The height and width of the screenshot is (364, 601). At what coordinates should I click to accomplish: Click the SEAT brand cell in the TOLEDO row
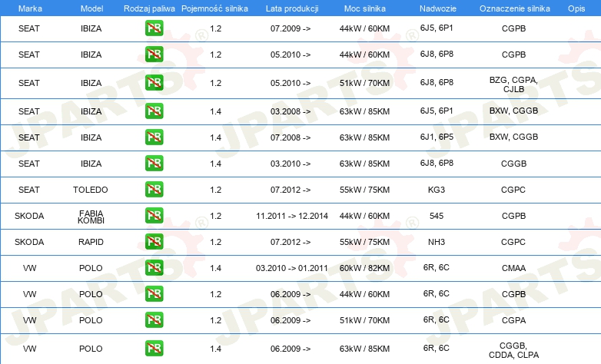click(x=29, y=190)
